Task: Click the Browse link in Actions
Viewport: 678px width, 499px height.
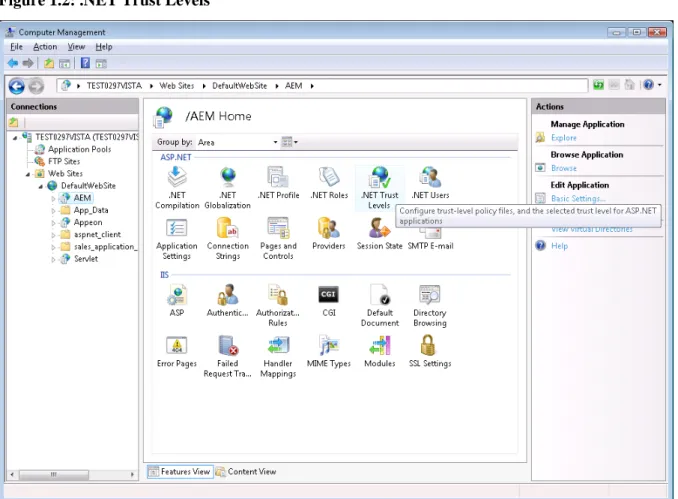Action: 563,168
